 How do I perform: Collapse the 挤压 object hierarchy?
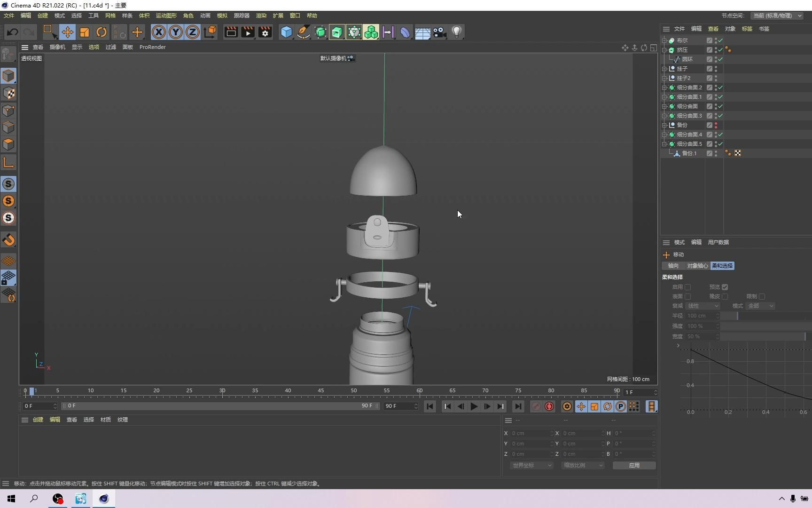pyautogui.click(x=665, y=49)
